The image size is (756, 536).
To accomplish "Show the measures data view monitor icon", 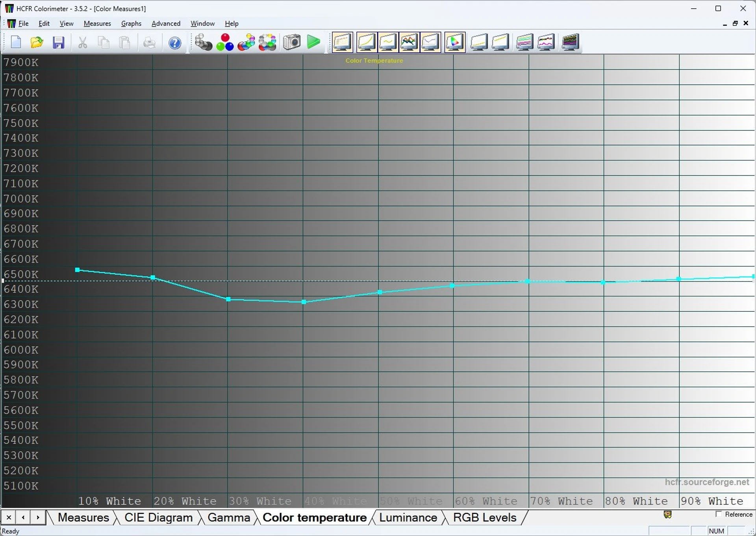I will coord(343,42).
